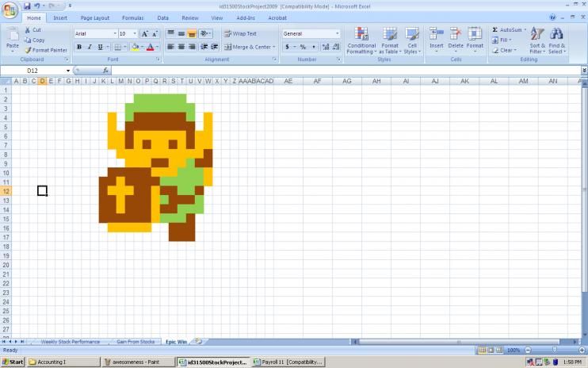Image resolution: width=588 pixels, height=368 pixels.
Task: Open the Review tab
Action: click(x=189, y=17)
